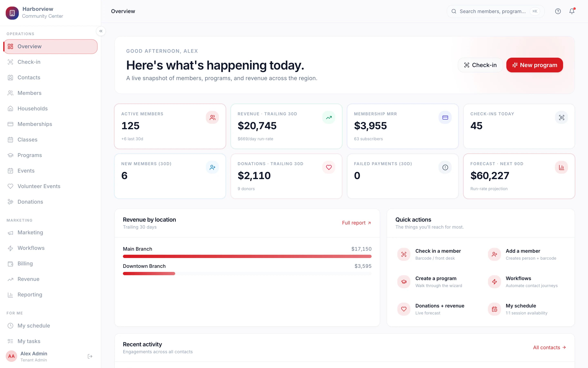588x368 pixels.
Task: Click the log out icon beside Alex Admin
Action: 90,356
